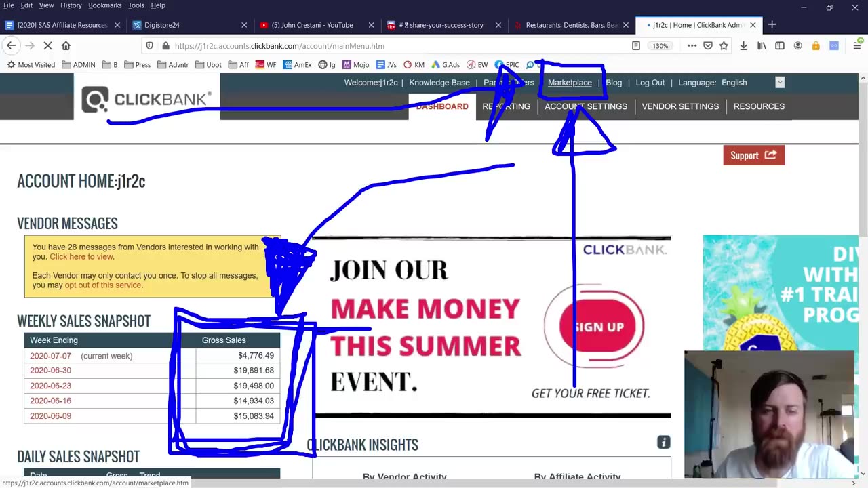Open page actions three-dot menu

click(692, 45)
